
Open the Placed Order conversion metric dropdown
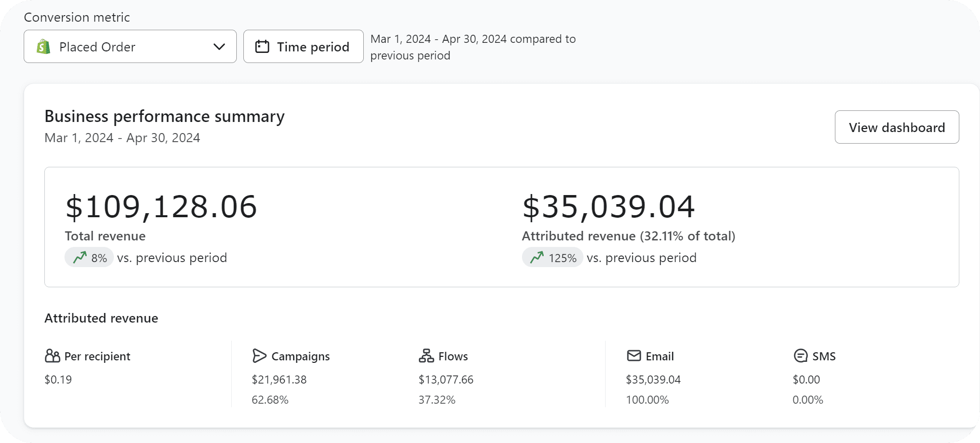pos(130,47)
